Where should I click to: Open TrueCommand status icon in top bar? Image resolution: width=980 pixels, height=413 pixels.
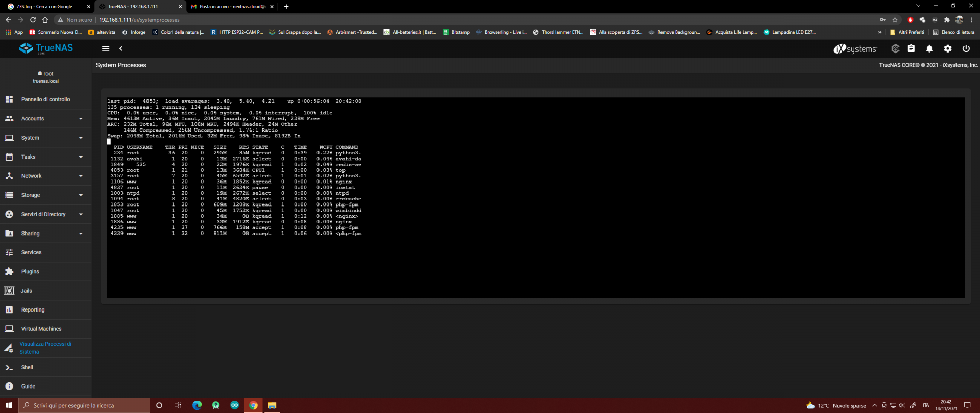pos(895,48)
